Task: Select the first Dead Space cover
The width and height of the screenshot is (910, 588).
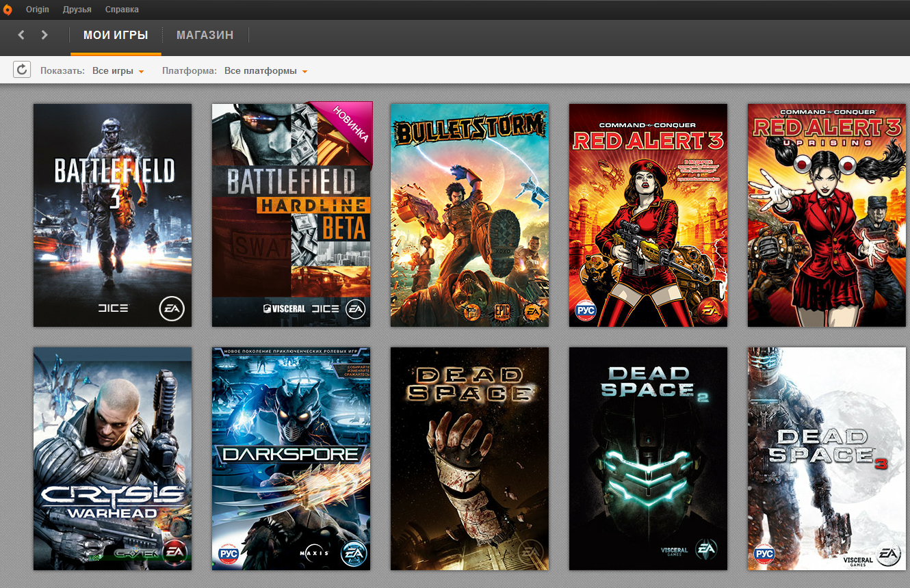Action: point(470,459)
